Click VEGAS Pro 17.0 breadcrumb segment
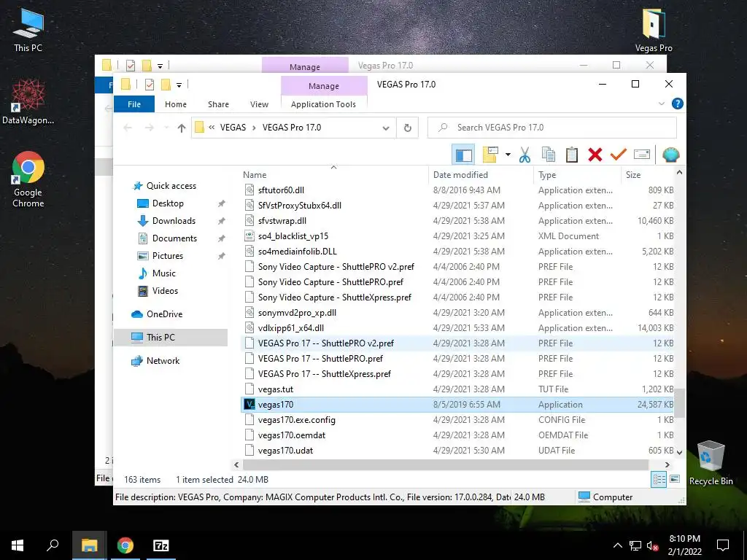The image size is (747, 560). (x=292, y=127)
